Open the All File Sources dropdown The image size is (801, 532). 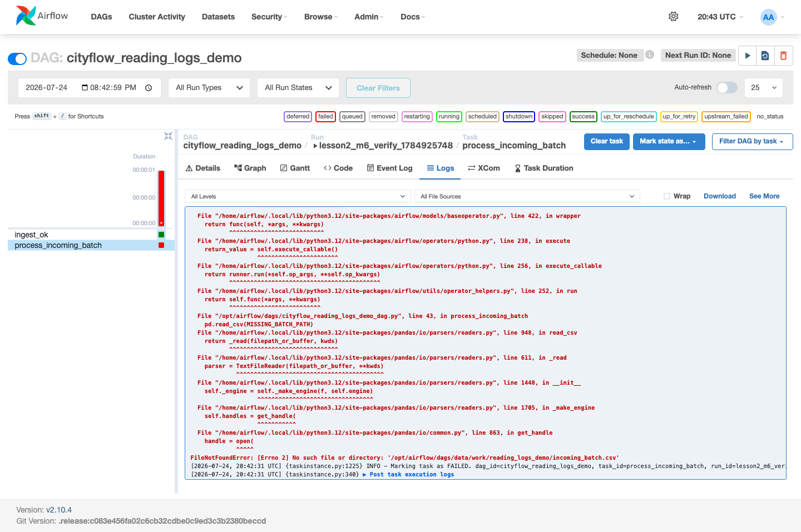pyautogui.click(x=527, y=196)
